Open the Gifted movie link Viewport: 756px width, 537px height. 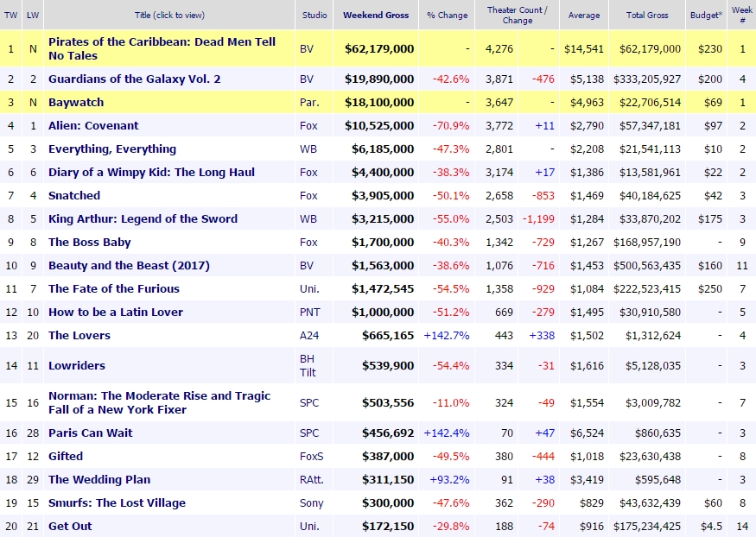[x=66, y=456]
